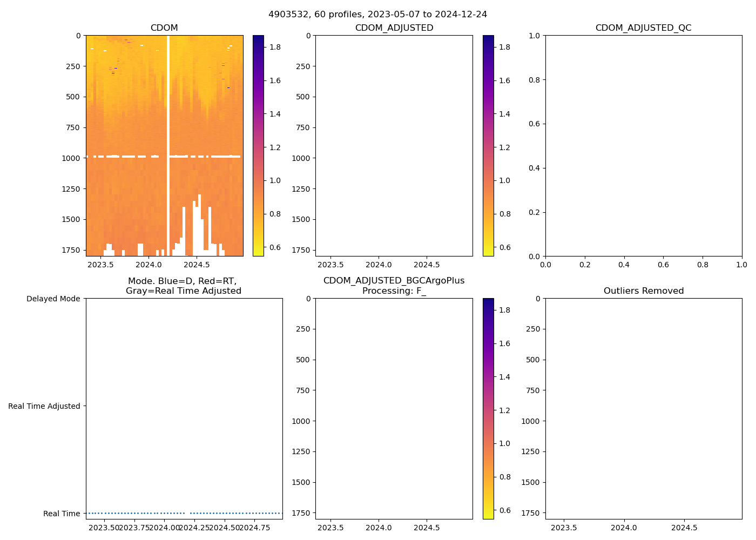This screenshot has width=756, height=540.
Task: Click the CDOM_ADJUSTED plot's colorbar
Action: tap(488, 146)
